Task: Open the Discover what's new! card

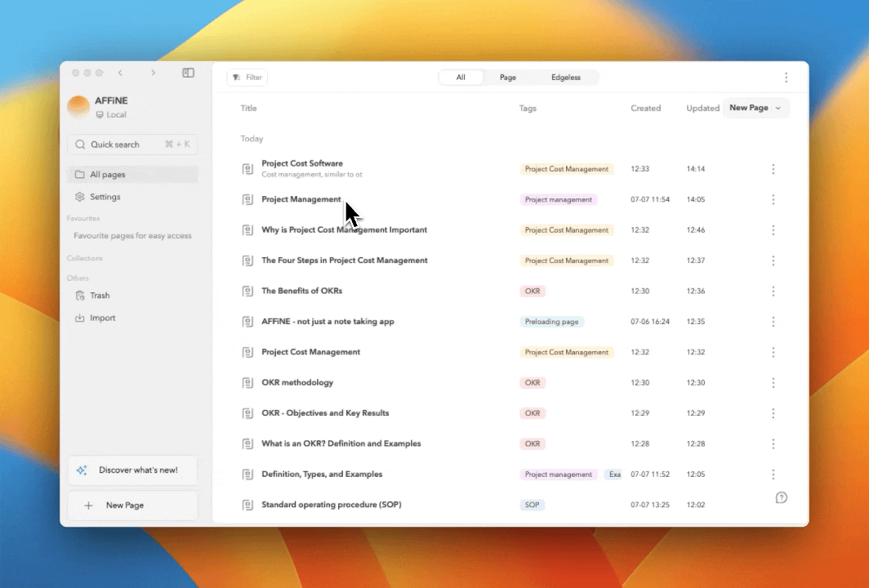Action: coord(132,470)
